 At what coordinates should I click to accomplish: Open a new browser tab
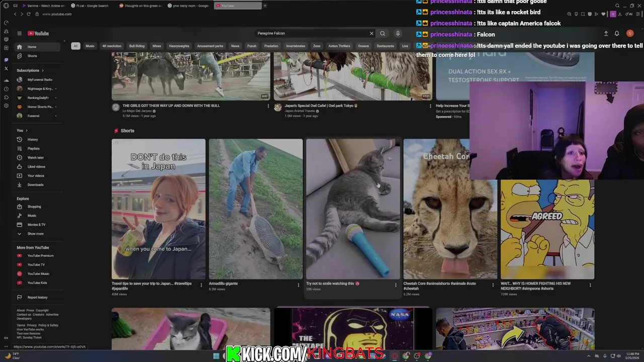click(x=265, y=6)
